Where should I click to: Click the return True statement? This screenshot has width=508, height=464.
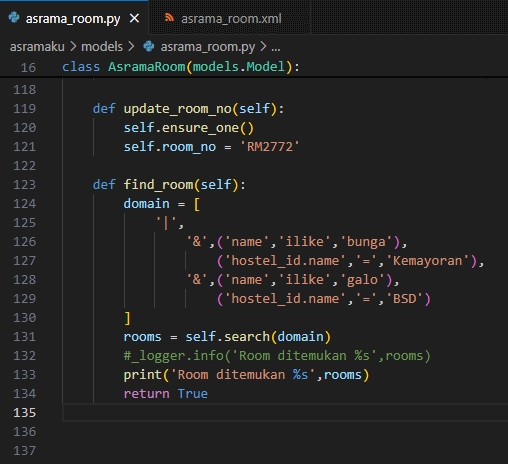(166, 394)
